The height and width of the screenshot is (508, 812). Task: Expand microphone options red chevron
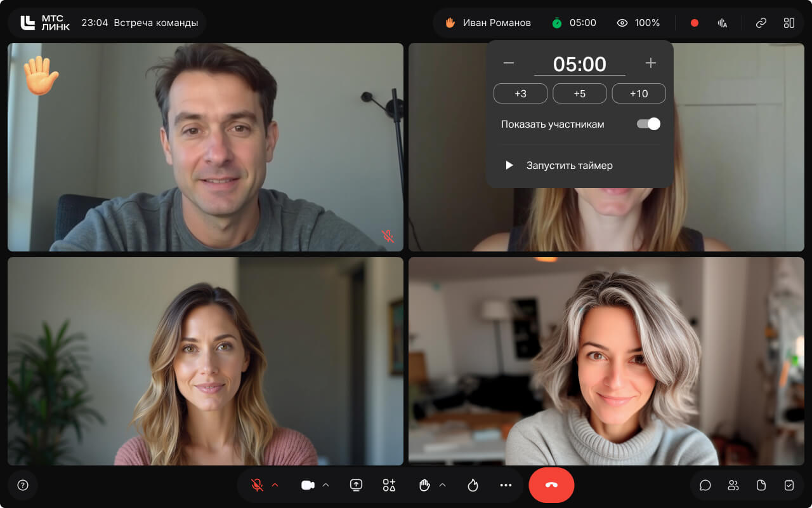275,485
